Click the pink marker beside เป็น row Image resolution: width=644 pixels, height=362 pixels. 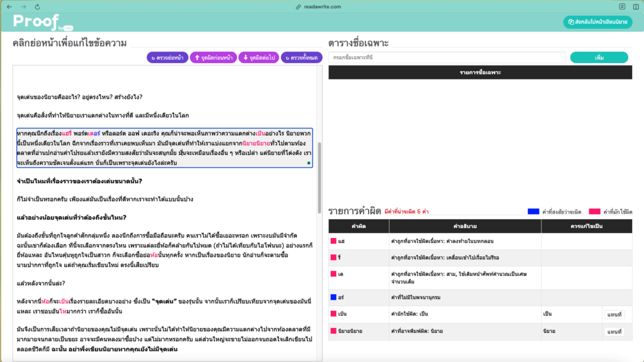point(333,314)
